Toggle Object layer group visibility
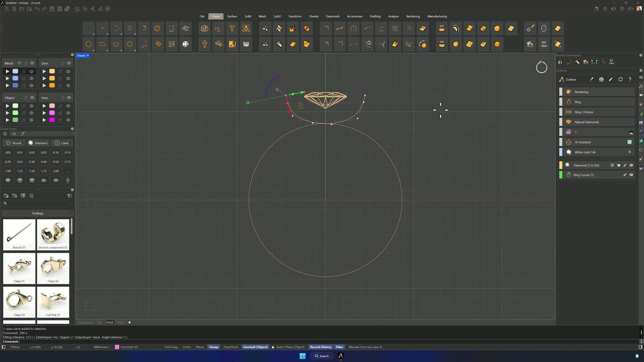Image resolution: width=644 pixels, height=362 pixels. (32, 98)
